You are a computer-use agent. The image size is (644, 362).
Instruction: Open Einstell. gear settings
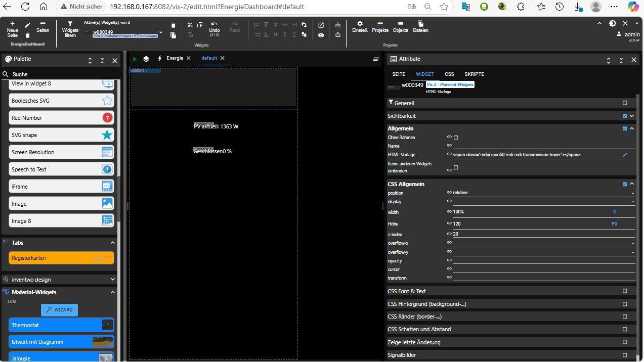click(x=360, y=24)
